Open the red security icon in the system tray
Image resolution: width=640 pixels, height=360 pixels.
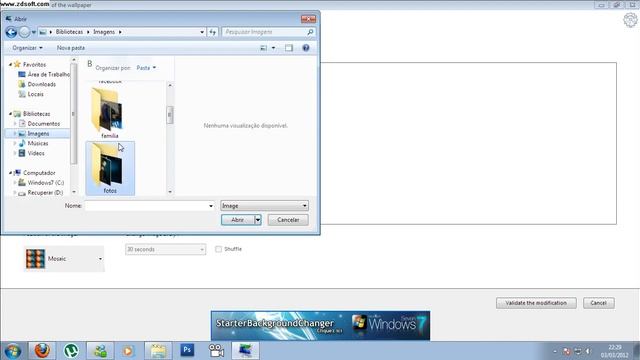[x=567, y=351]
